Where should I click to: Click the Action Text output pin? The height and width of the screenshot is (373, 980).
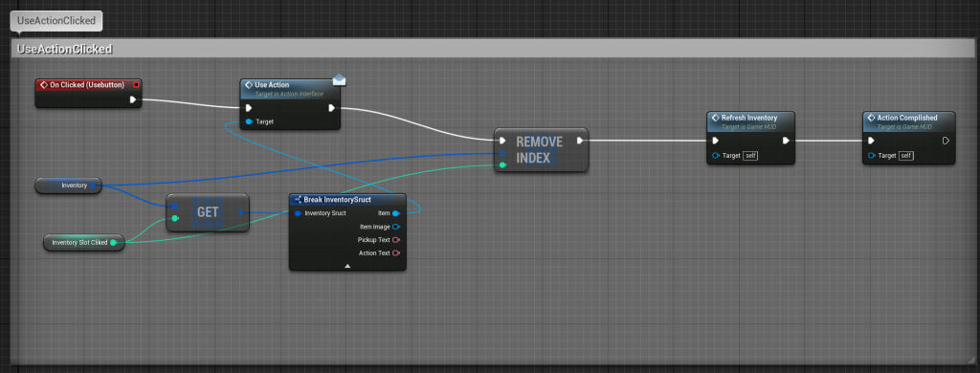[x=395, y=253]
